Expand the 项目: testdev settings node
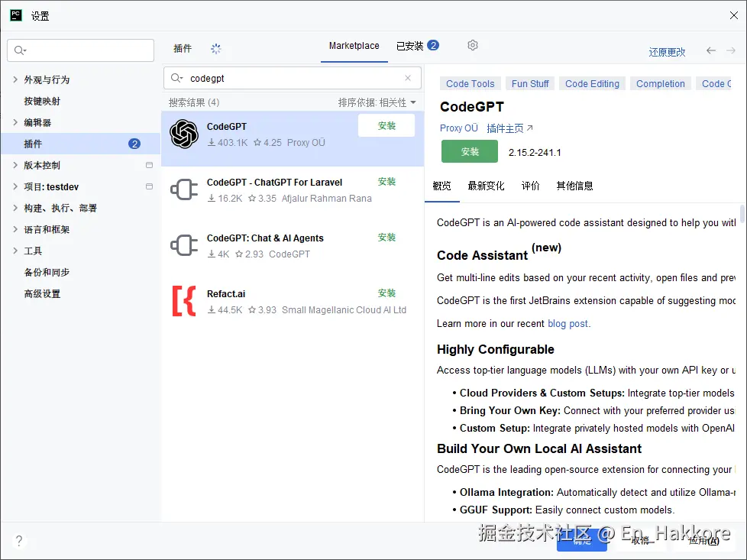This screenshot has height=560, width=747. pos(15,187)
